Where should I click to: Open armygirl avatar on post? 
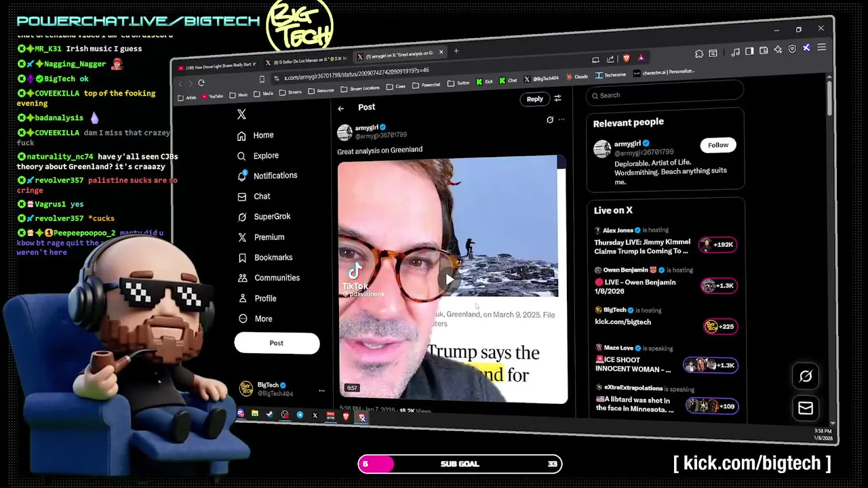pyautogui.click(x=344, y=132)
